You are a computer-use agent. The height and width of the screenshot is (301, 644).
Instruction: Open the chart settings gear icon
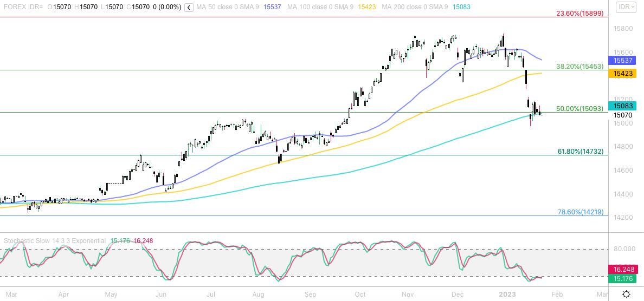[x=627, y=294]
